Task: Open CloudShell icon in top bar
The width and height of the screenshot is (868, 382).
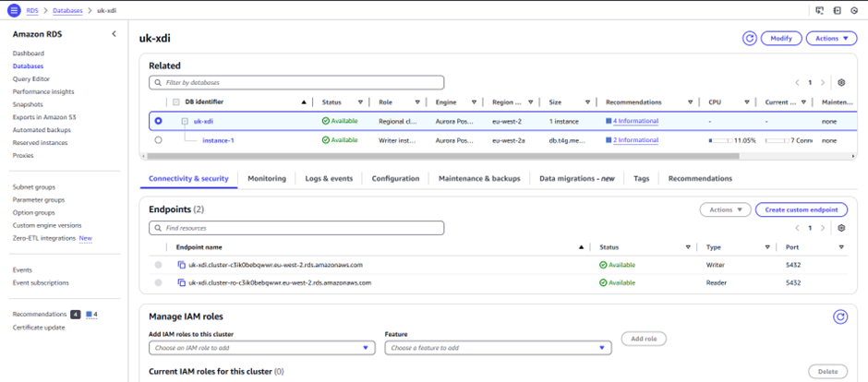Action: tap(820, 10)
